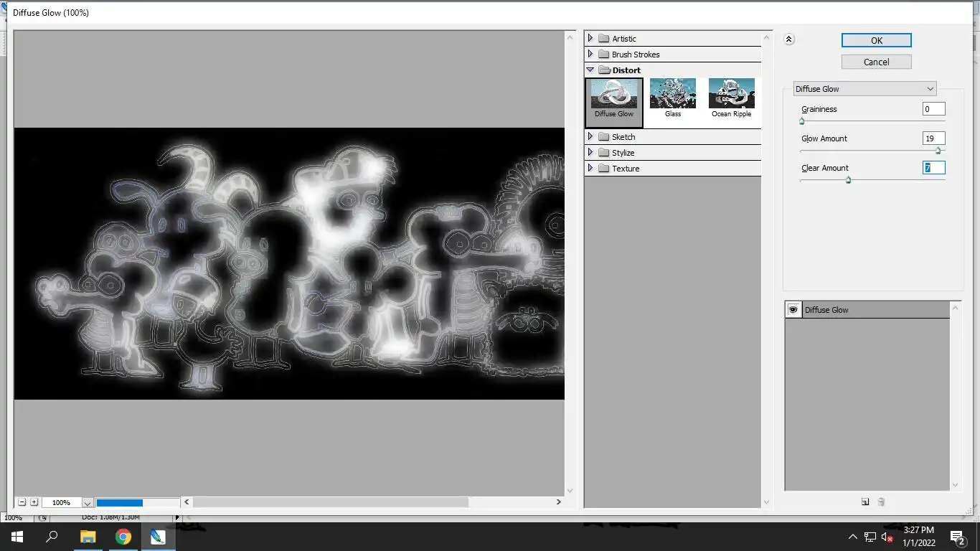This screenshot has height=551, width=980.
Task: Click the effect layers scrollbar up arrow
Action: pyautogui.click(x=955, y=308)
